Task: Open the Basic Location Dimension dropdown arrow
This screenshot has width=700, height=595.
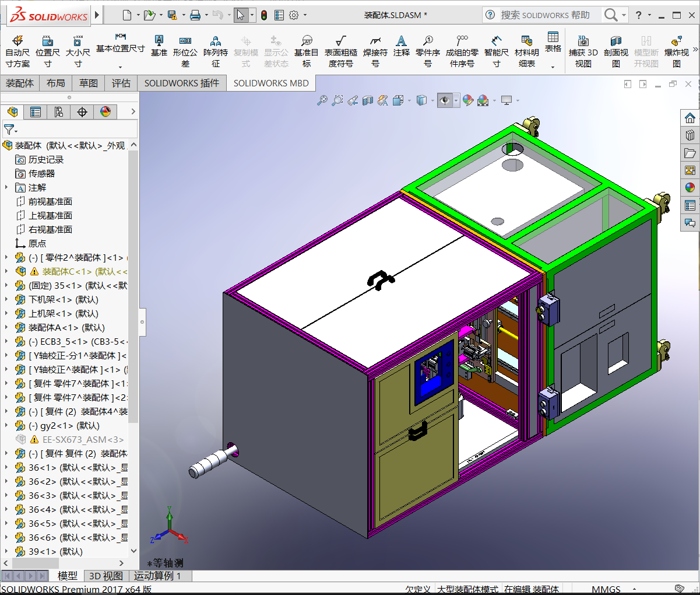Action: point(121,67)
